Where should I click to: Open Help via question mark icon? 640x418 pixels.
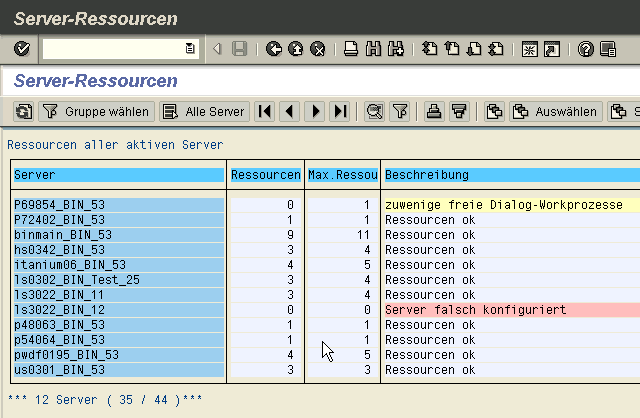coord(586,49)
